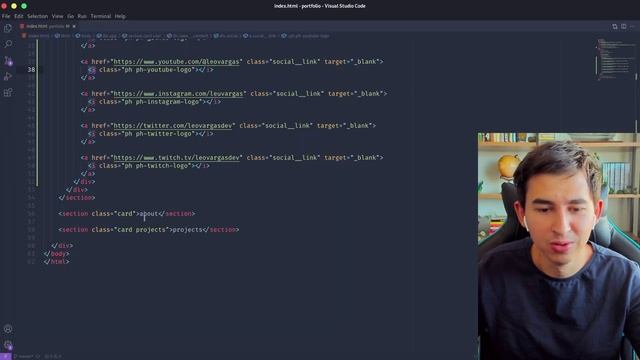Open the Run menu
Screen dimensions: 640x360
pos(82,16)
